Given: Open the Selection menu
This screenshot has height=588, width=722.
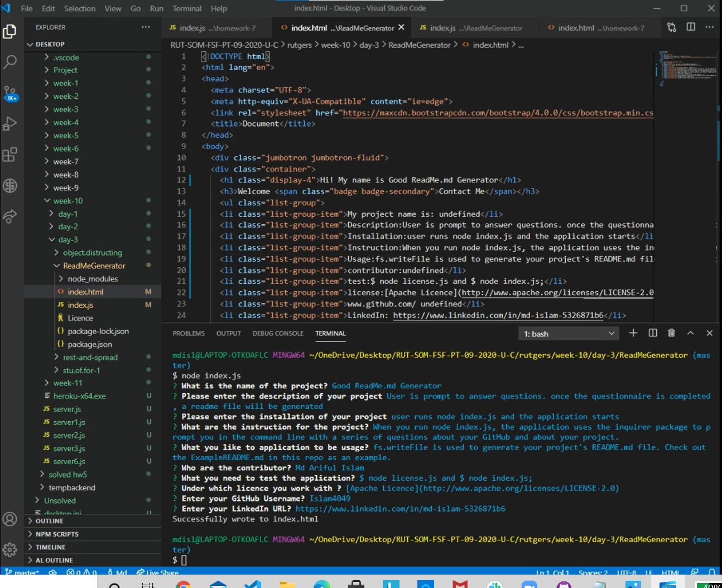Looking at the screenshot, I should (80, 8).
